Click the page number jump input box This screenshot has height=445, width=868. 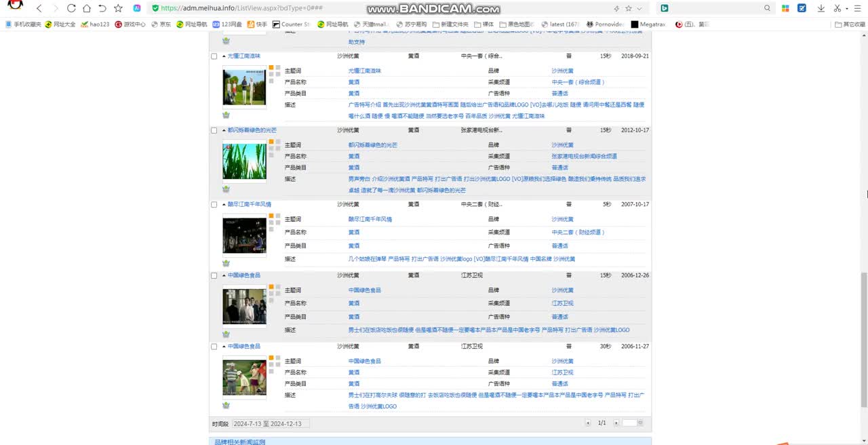629,423
